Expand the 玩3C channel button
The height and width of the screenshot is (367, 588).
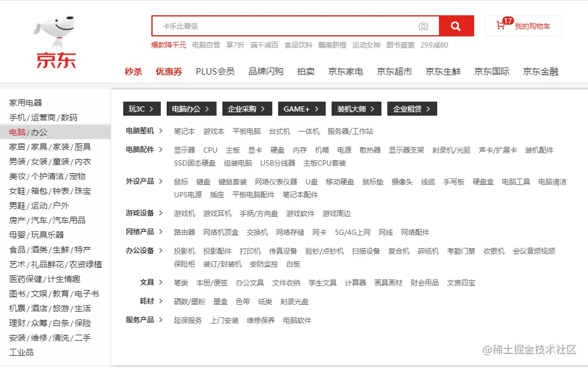[x=142, y=109]
